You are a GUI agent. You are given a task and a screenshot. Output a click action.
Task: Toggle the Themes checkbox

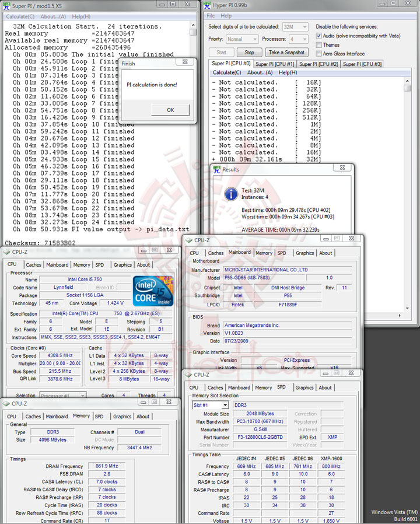click(318, 45)
